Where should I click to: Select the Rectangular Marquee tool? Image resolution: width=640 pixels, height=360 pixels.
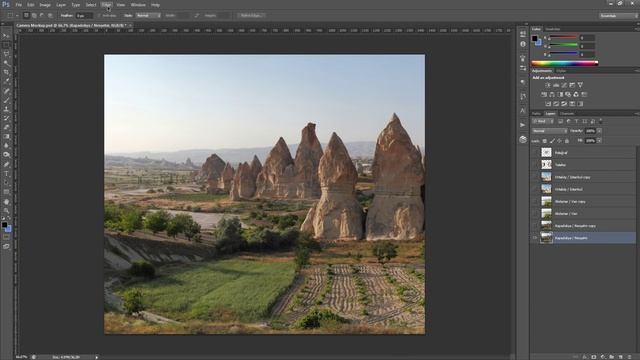click(6, 45)
